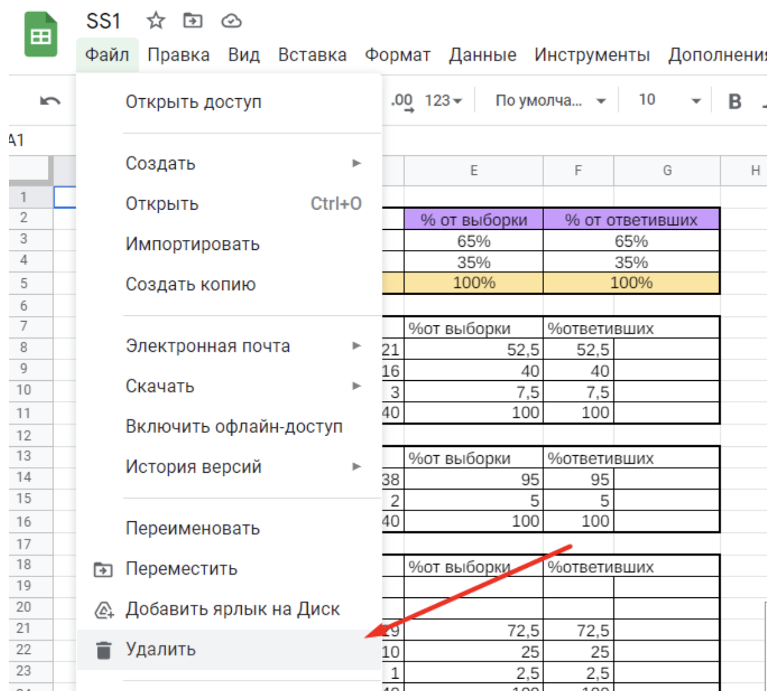Click the move-to-folder icon beside title
The height and width of the screenshot is (700, 777).
pos(193,21)
